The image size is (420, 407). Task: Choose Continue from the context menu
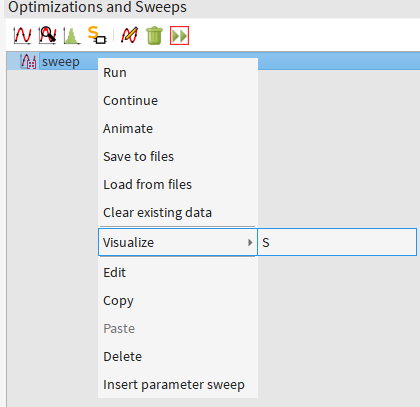pos(178,101)
